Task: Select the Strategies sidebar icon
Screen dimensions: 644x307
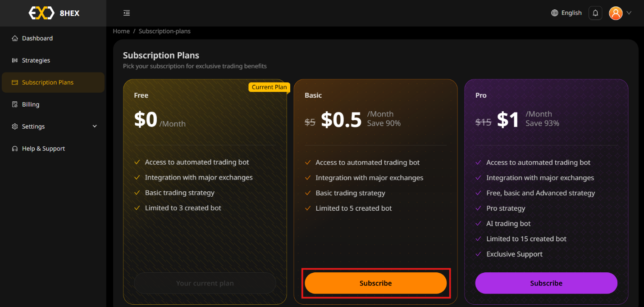Action: [14, 60]
